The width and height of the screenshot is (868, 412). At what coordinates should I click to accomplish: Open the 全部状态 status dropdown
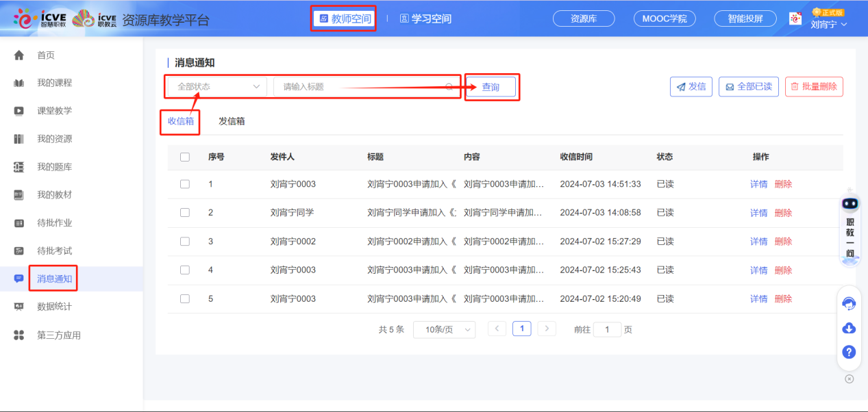click(216, 86)
